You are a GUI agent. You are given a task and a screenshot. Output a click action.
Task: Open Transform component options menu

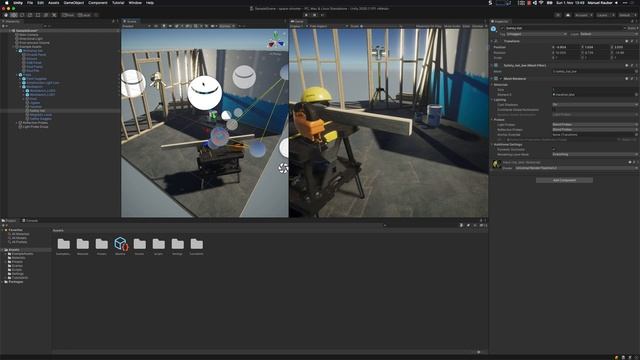[x=636, y=41]
